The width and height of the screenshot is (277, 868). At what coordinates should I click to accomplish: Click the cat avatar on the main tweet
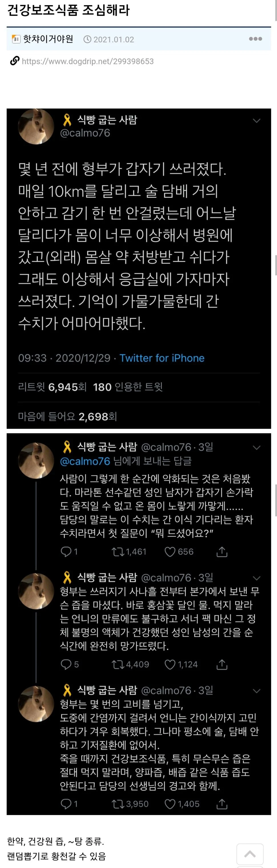point(36,126)
